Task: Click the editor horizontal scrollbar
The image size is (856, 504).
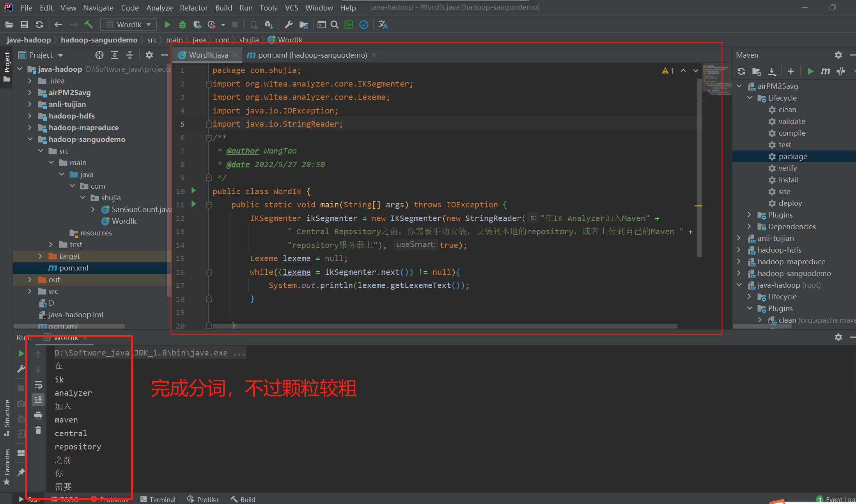Action: point(445,326)
